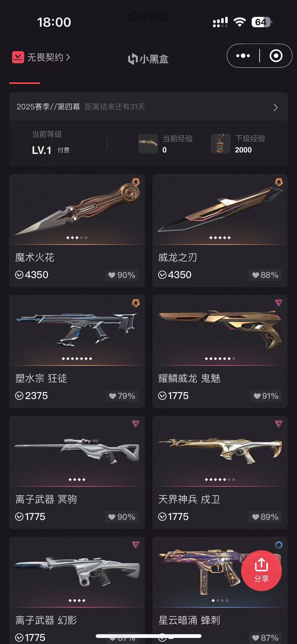Open the mini-program three-dots menu
The image size is (297, 644).
[243, 56]
